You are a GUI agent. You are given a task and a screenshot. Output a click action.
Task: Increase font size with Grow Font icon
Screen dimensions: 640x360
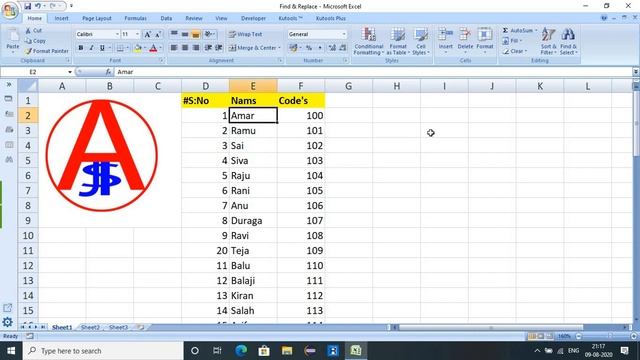point(147,34)
